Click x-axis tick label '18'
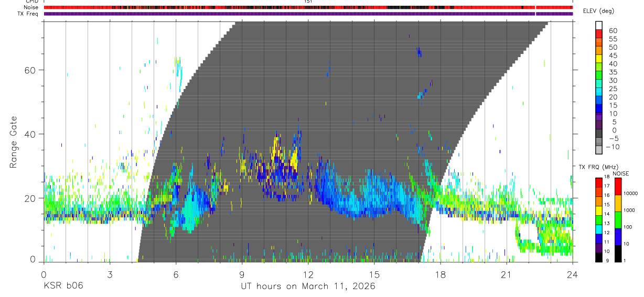 click(441, 274)
